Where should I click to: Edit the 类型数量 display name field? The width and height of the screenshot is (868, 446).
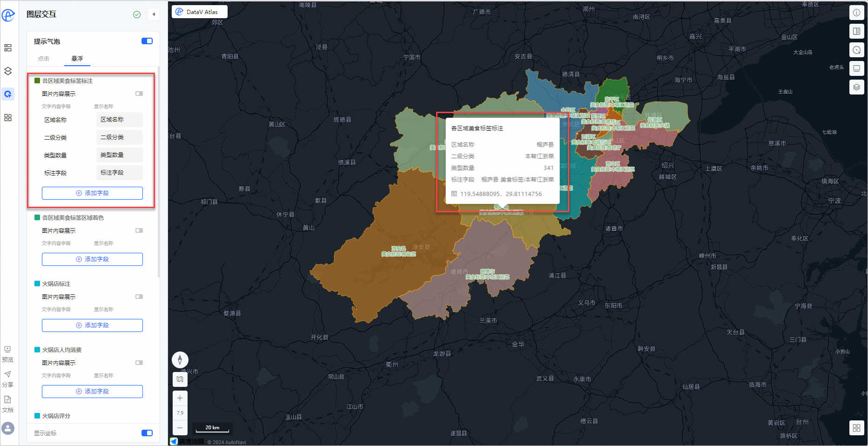(120, 155)
